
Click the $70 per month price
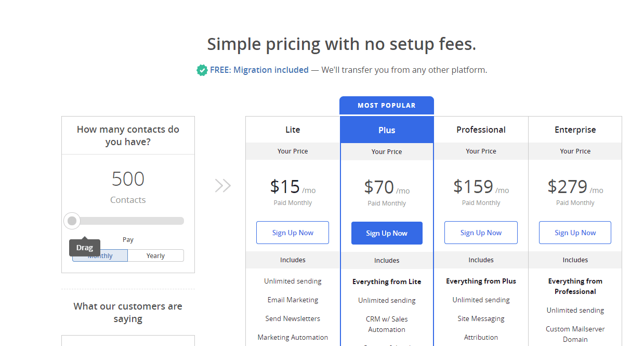coord(387,187)
